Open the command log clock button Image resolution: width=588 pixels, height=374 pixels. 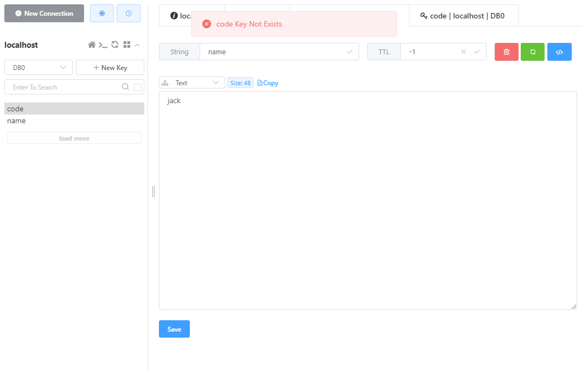click(129, 14)
